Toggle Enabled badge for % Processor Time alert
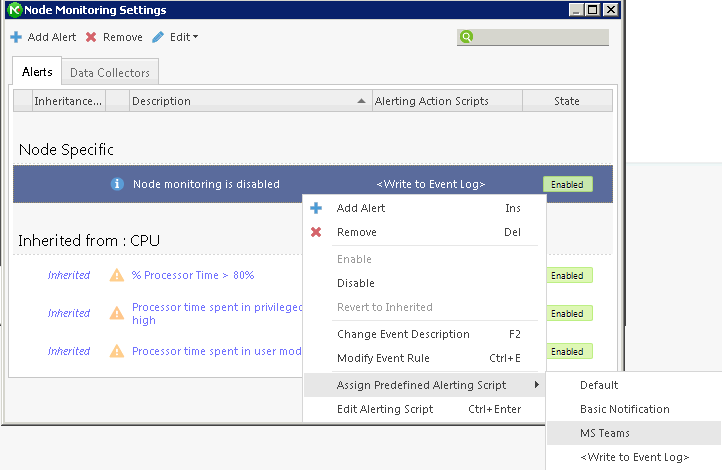Viewport: 722px width, 470px height. click(567, 275)
